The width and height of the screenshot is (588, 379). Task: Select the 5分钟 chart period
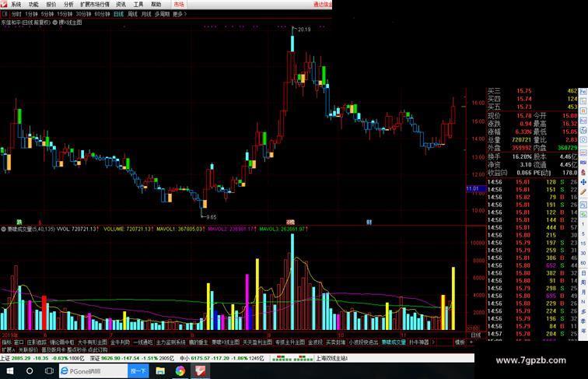click(x=47, y=14)
